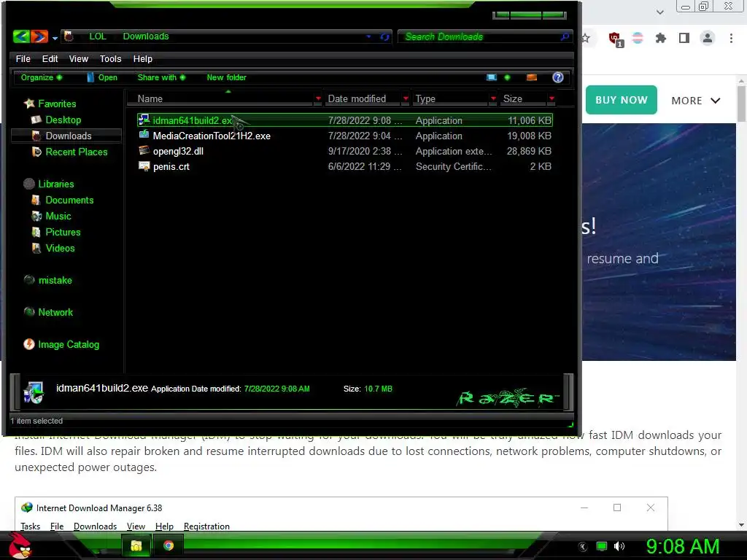Open Downloads in the navigation pane
This screenshot has height=560, width=747.
(x=68, y=136)
